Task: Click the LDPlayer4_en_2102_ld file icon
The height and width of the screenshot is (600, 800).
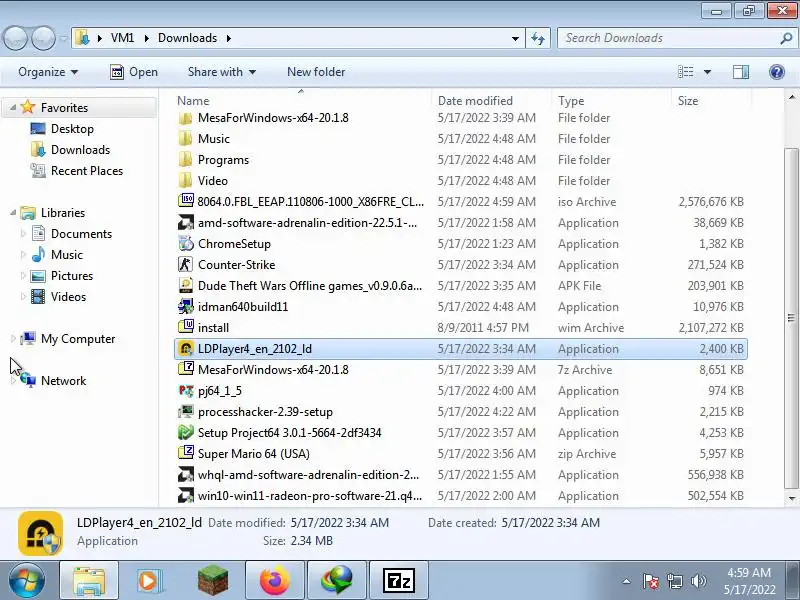Action: pyautogui.click(x=186, y=348)
